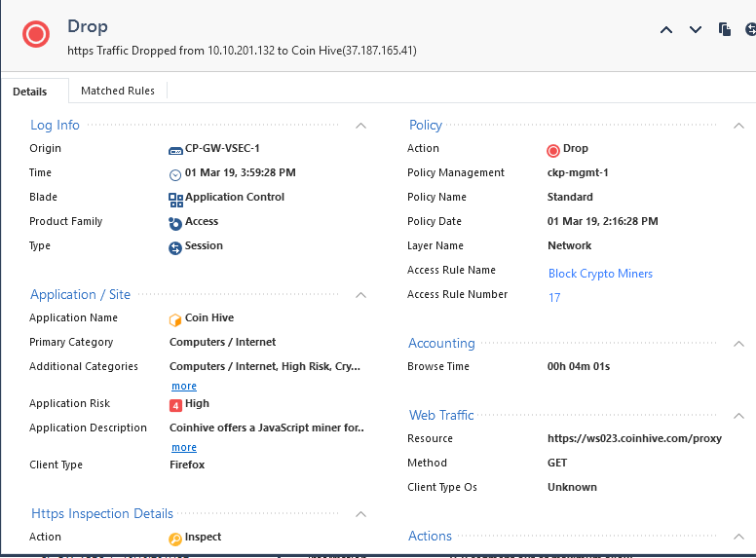Open the Block Crypto Miners rule link
Viewport: 756px width, 558px height.
(600, 274)
